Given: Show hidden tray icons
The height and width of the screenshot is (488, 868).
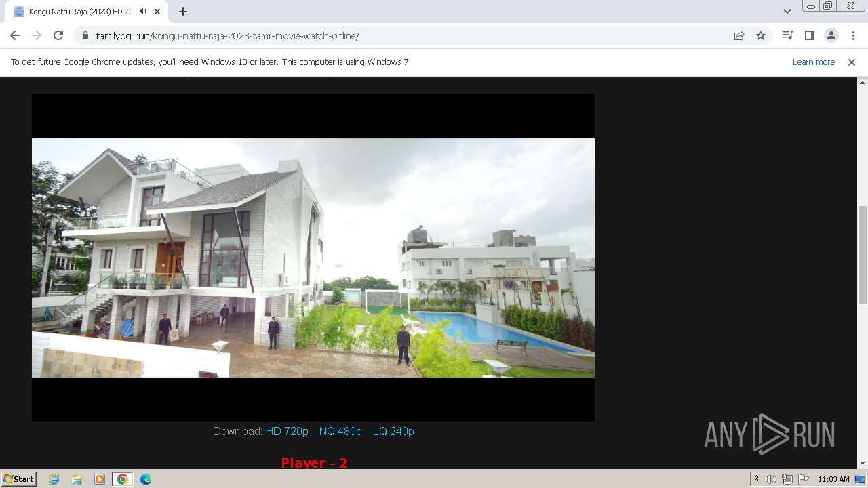Looking at the screenshot, I should coord(757,479).
